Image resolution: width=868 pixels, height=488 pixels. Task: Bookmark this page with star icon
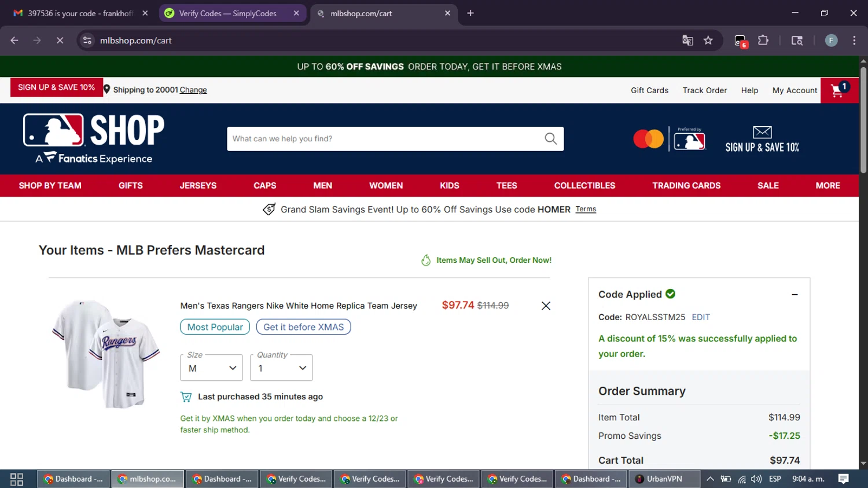708,41
